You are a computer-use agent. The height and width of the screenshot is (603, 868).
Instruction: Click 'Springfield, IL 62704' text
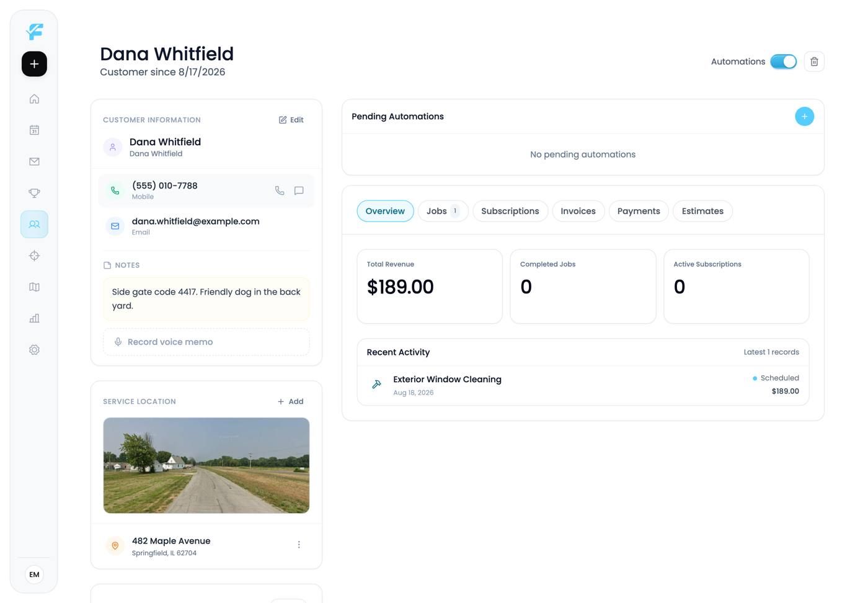[164, 553]
